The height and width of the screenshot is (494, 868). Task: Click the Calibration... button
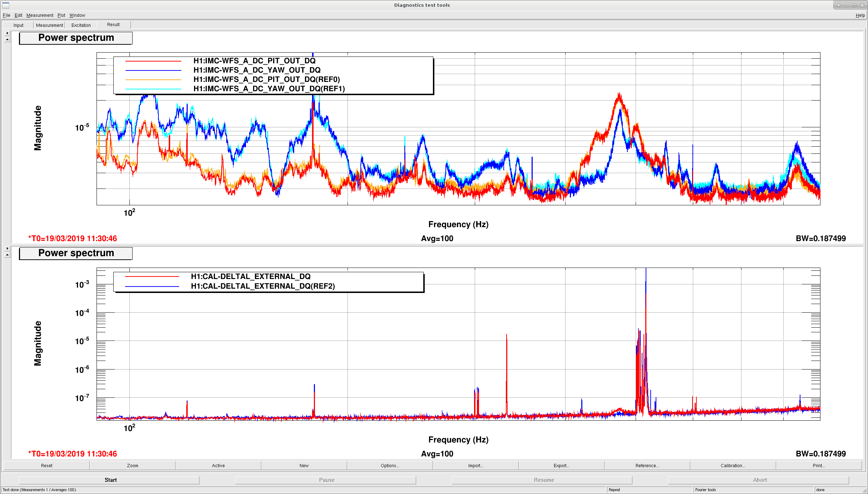click(x=733, y=465)
